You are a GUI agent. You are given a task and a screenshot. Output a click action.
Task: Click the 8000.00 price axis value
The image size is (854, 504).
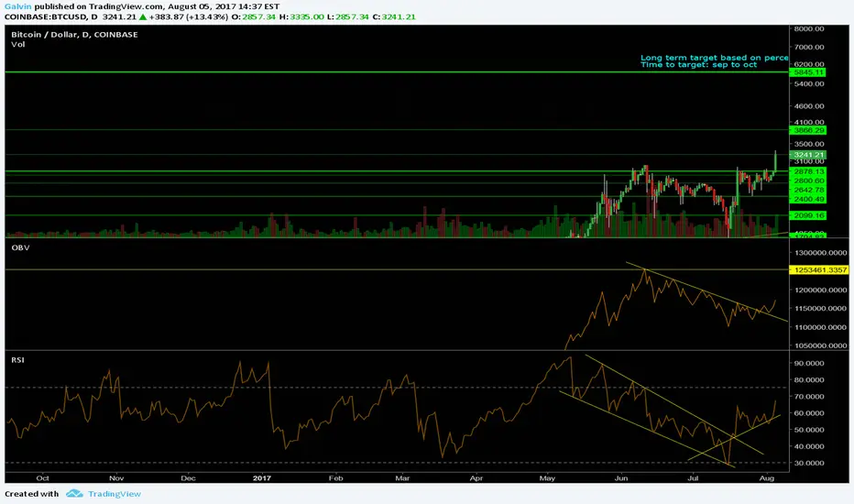pos(809,29)
